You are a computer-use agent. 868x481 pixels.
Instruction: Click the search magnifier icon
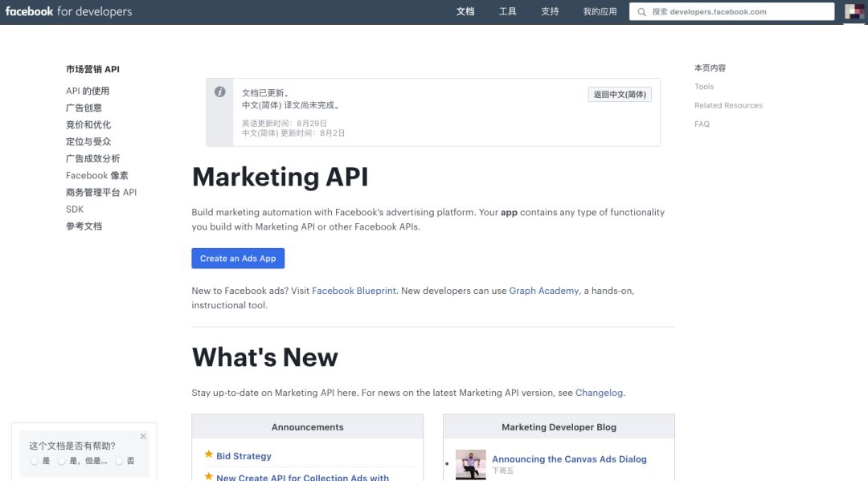click(641, 11)
